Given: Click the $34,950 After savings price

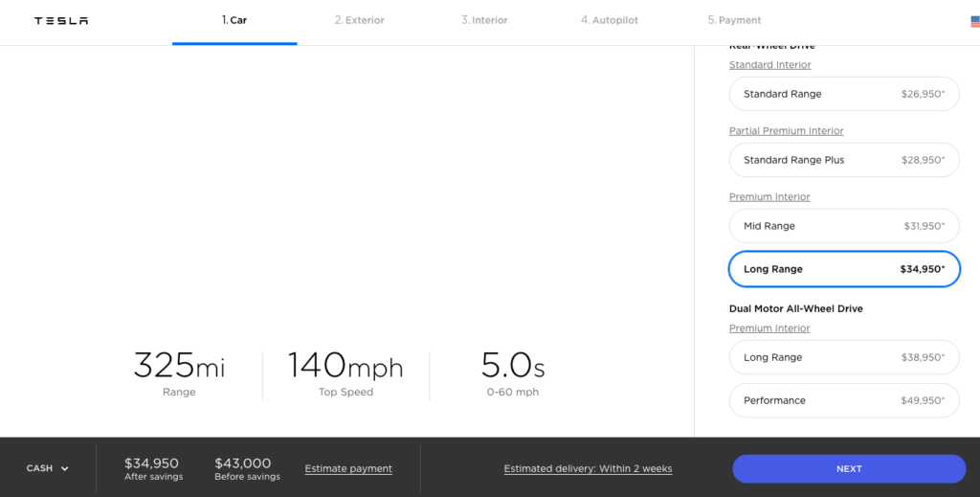Looking at the screenshot, I should [x=153, y=468].
